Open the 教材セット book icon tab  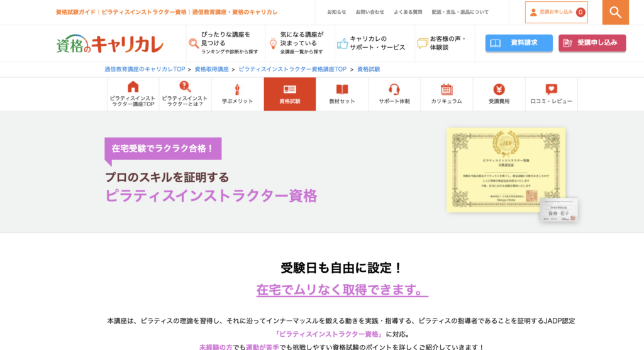pyautogui.click(x=341, y=94)
